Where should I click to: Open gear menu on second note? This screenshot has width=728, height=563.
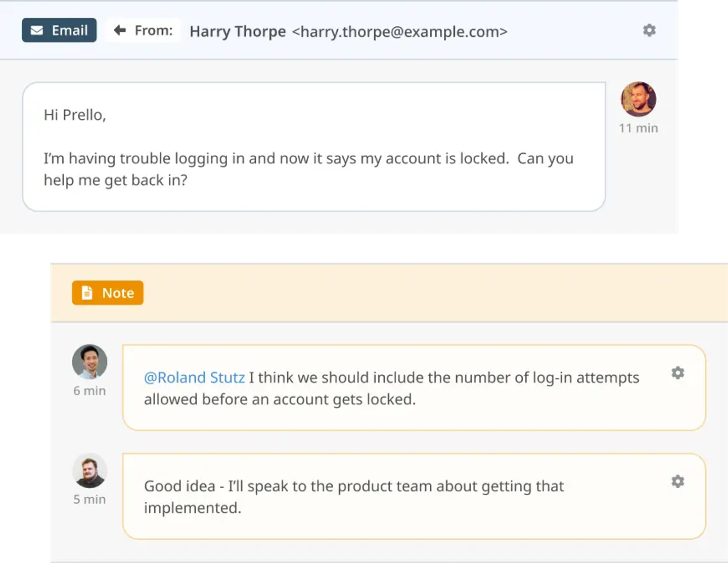pyautogui.click(x=677, y=481)
